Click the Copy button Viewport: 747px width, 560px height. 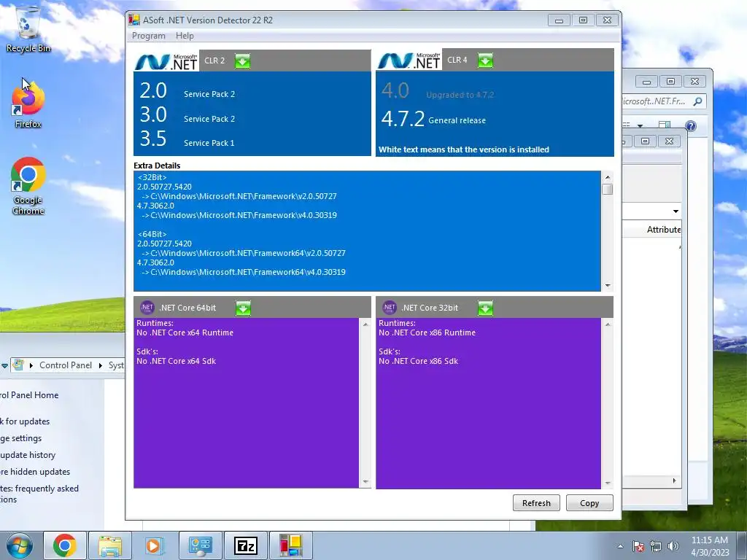tap(589, 503)
